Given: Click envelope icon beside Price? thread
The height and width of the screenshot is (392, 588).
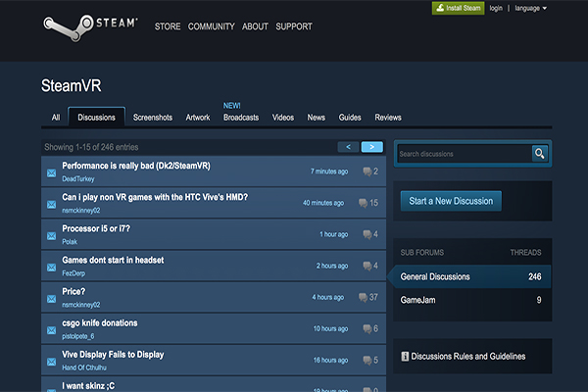Looking at the screenshot, I should click(x=51, y=299).
